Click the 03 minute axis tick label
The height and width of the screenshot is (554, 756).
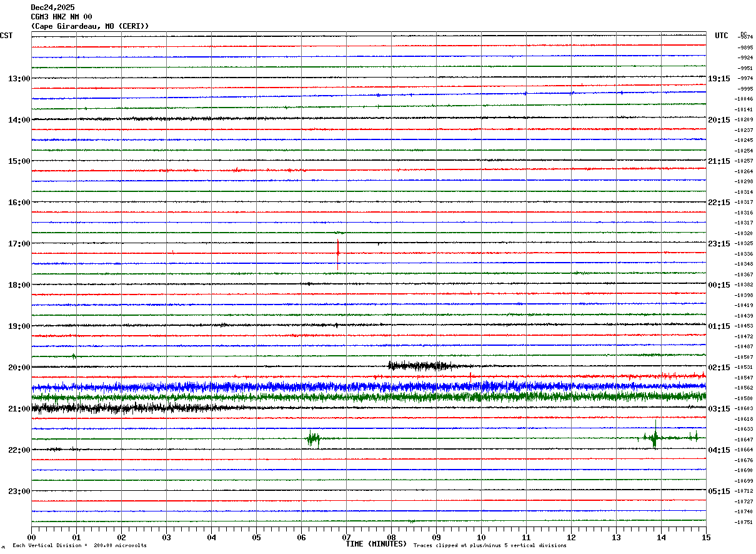pyautogui.click(x=166, y=537)
